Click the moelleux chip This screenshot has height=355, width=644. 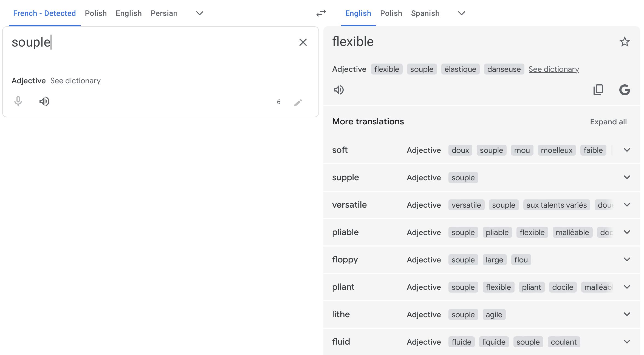pyautogui.click(x=557, y=150)
